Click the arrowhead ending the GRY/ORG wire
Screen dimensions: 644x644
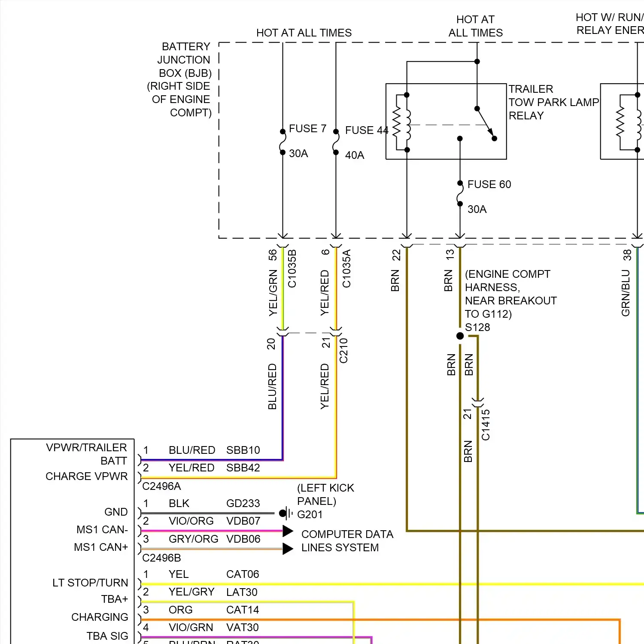click(288, 549)
